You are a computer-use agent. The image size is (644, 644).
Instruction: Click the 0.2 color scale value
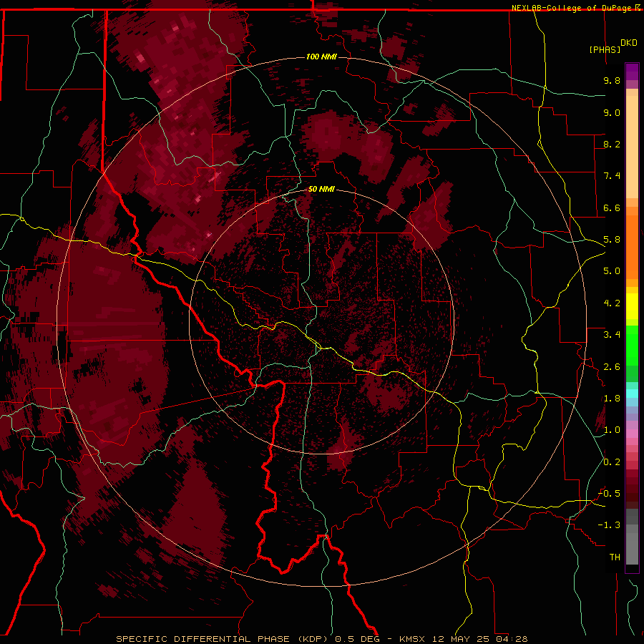(x=612, y=462)
